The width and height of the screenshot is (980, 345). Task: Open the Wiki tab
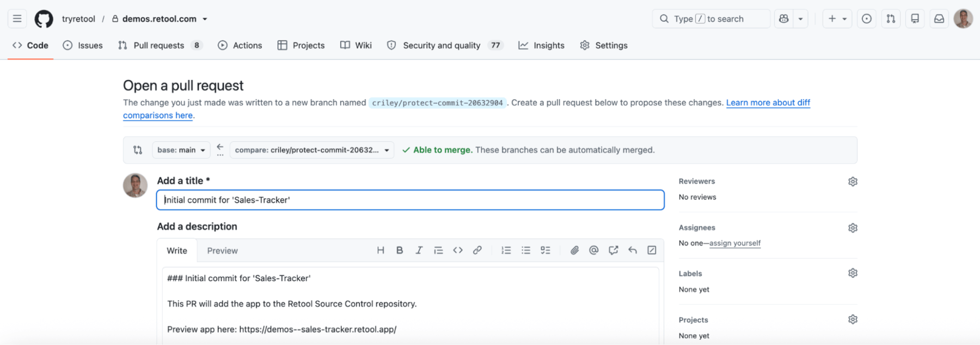tap(356, 45)
